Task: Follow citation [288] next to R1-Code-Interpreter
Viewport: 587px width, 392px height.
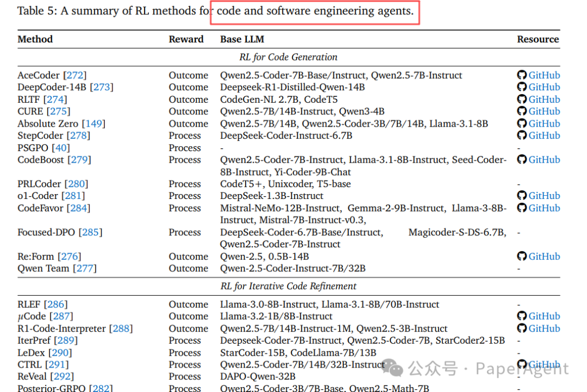Action: 121,329
